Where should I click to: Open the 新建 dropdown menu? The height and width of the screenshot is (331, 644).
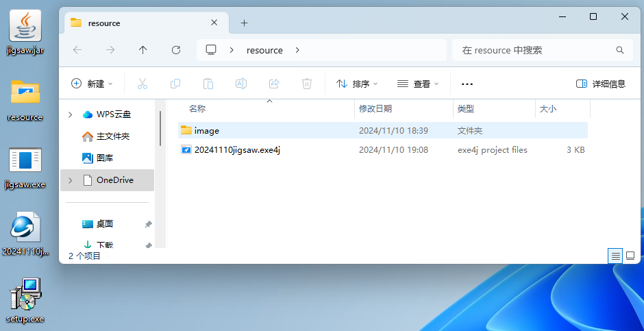click(92, 84)
